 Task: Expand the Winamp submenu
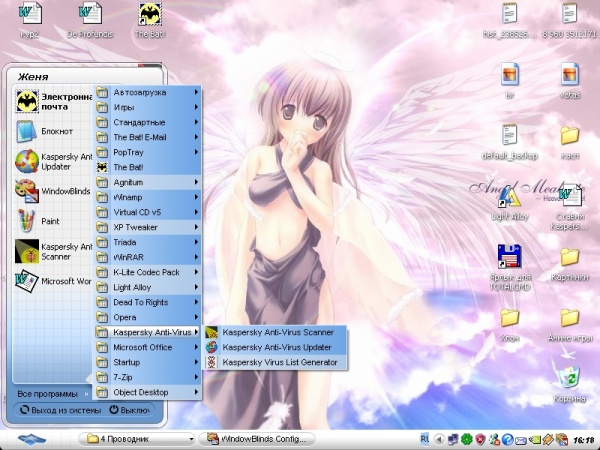coord(148,197)
